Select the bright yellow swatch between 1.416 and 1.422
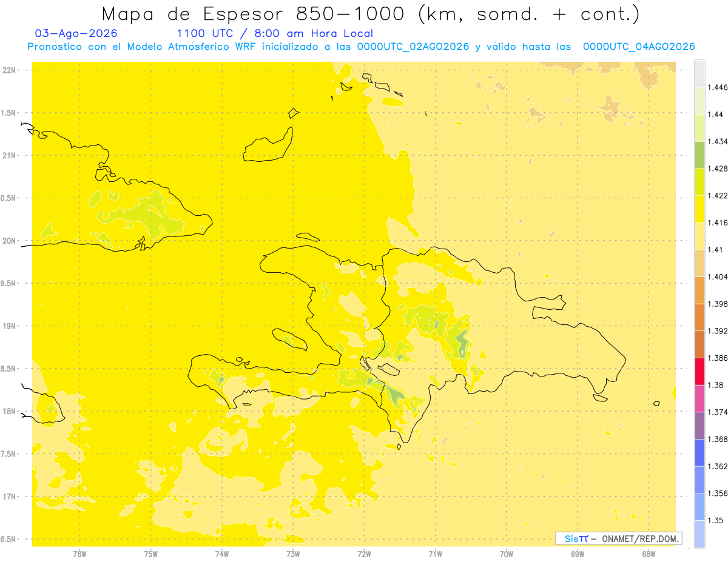Viewport: 728px width, 562px height. tap(699, 209)
